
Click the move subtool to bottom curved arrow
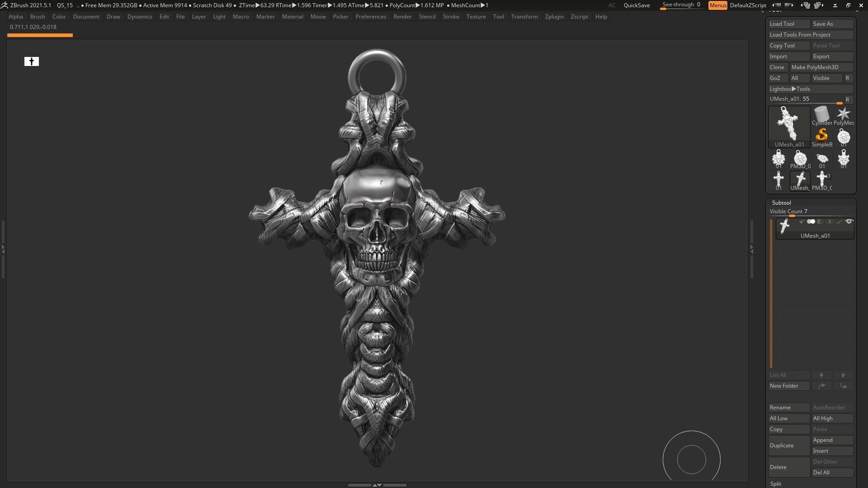843,386
